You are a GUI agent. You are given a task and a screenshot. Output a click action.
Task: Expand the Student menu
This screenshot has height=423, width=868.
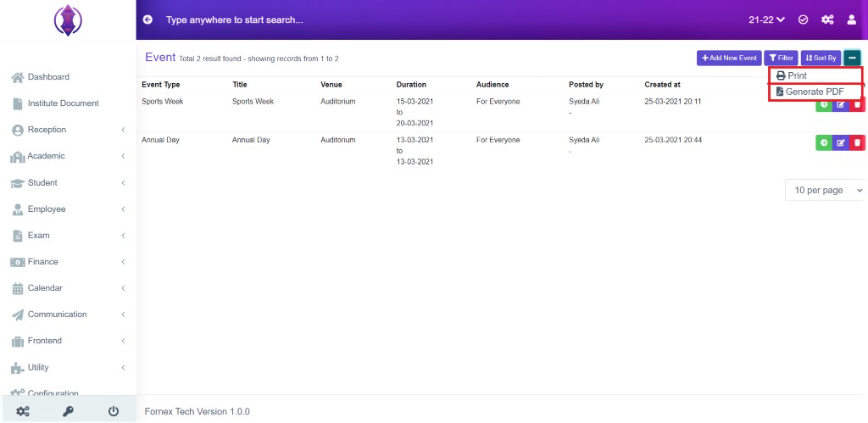(68, 183)
